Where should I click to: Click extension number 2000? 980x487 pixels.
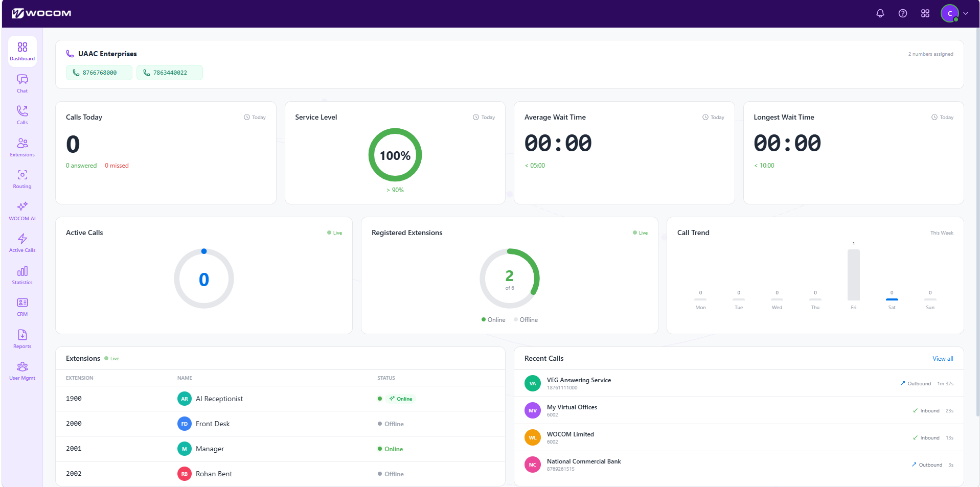pos(74,424)
